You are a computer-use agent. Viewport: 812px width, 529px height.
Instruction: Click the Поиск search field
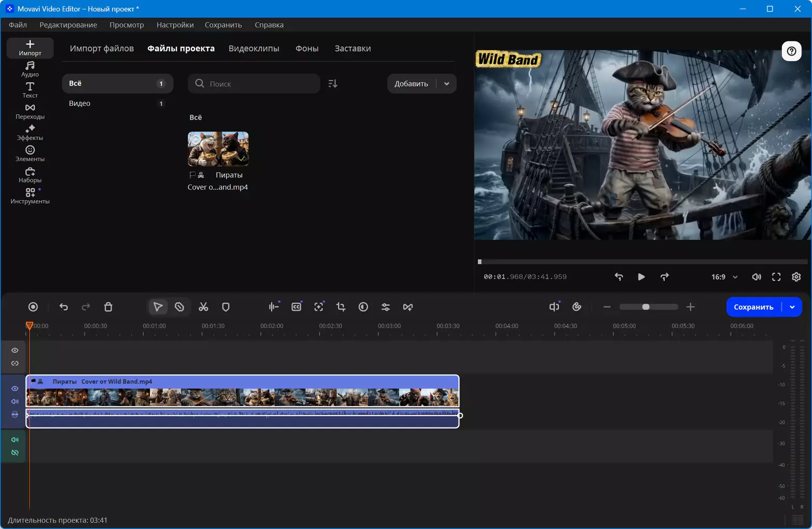[254, 83]
